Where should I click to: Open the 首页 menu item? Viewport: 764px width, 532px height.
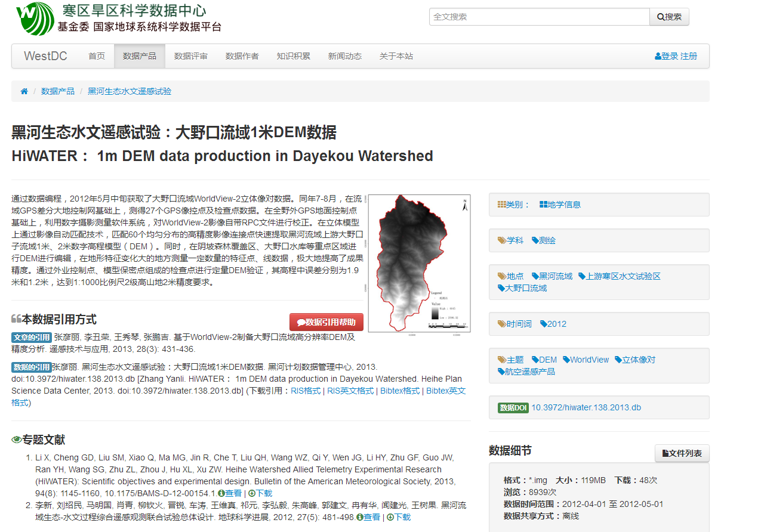coord(97,56)
